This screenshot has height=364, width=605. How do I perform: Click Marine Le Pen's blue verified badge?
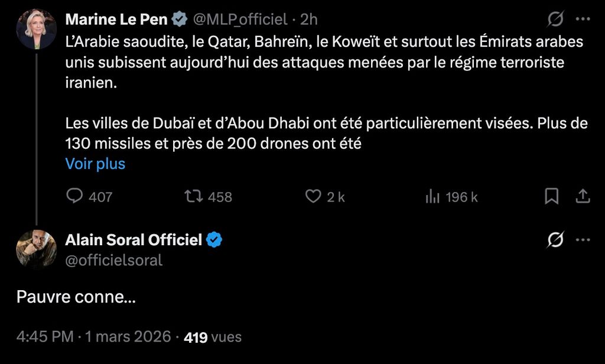coord(180,19)
